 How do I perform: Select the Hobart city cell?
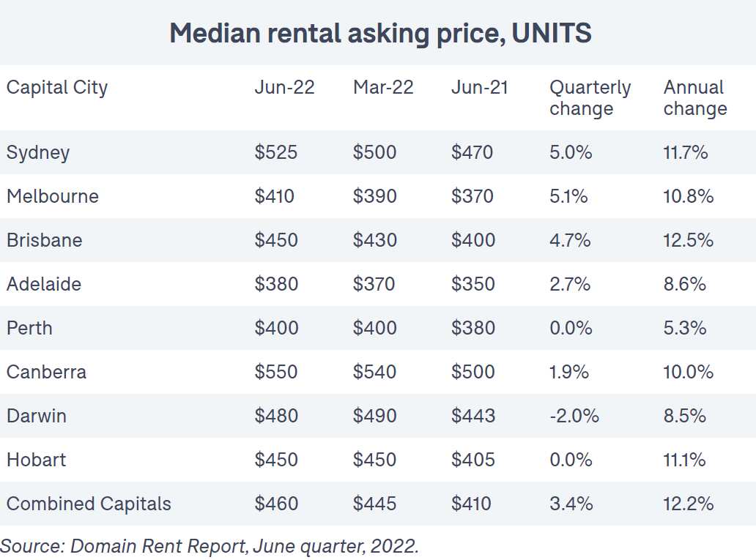pyautogui.click(x=36, y=460)
